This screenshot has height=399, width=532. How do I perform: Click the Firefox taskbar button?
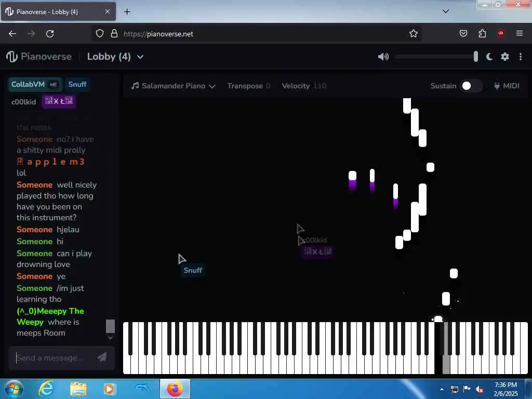click(175, 389)
